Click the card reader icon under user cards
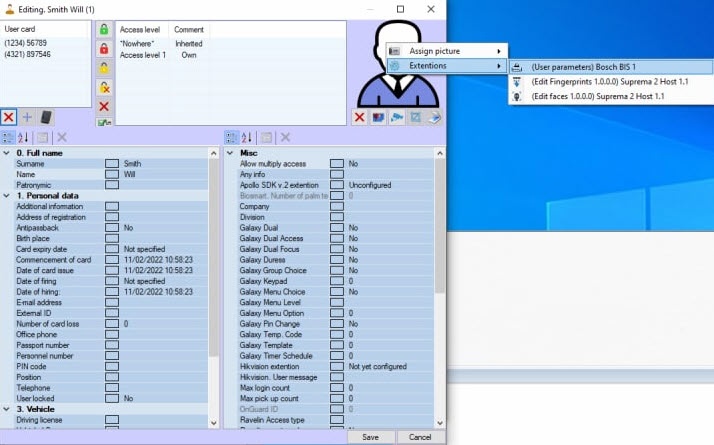The image size is (714, 445). click(46, 118)
